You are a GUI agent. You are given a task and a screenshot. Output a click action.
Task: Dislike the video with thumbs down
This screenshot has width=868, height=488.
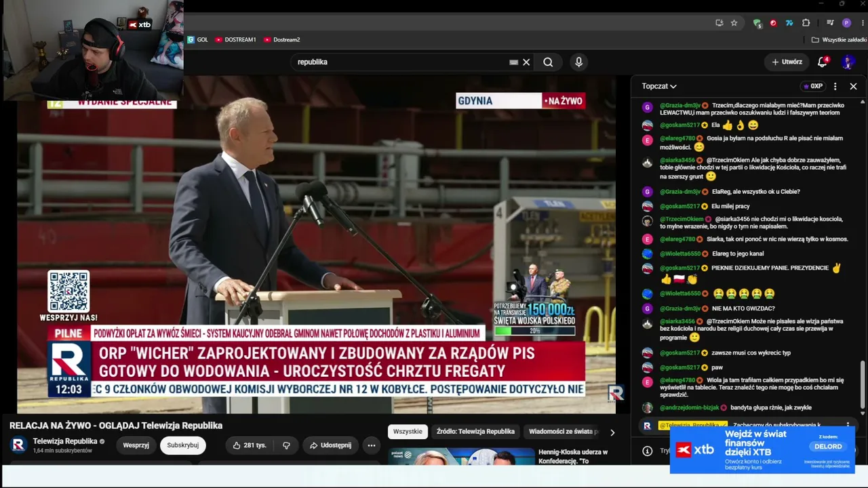pyautogui.click(x=286, y=445)
